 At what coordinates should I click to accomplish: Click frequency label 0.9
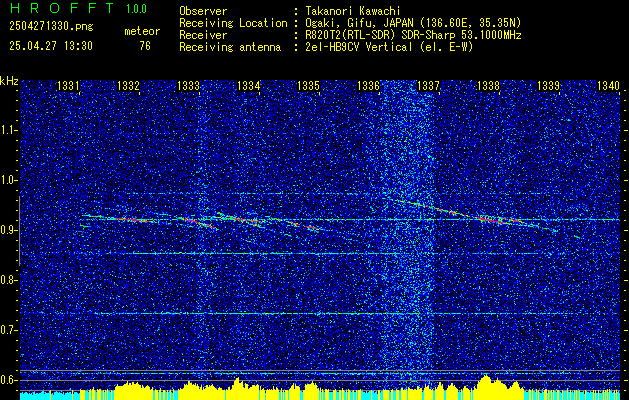pyautogui.click(x=9, y=230)
